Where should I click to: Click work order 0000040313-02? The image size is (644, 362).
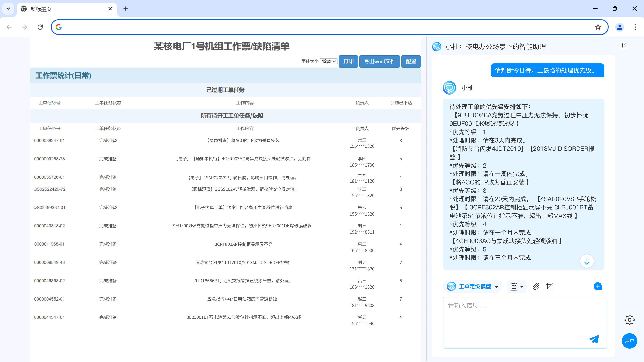(x=49, y=226)
